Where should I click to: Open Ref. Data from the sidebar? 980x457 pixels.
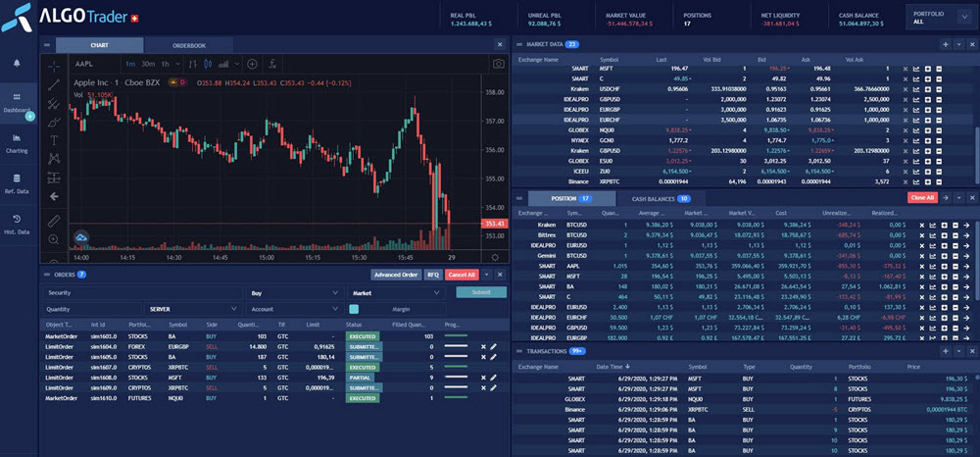(x=17, y=184)
